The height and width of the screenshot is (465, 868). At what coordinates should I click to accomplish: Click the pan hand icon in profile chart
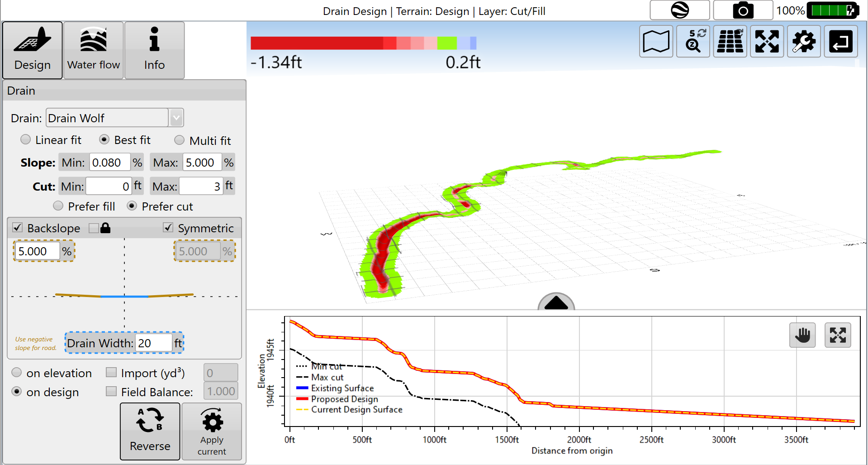click(802, 335)
